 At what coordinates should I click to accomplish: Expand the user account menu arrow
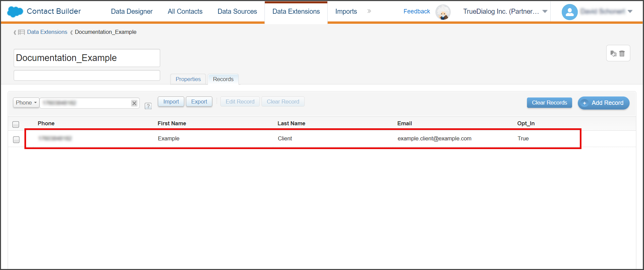pyautogui.click(x=630, y=11)
